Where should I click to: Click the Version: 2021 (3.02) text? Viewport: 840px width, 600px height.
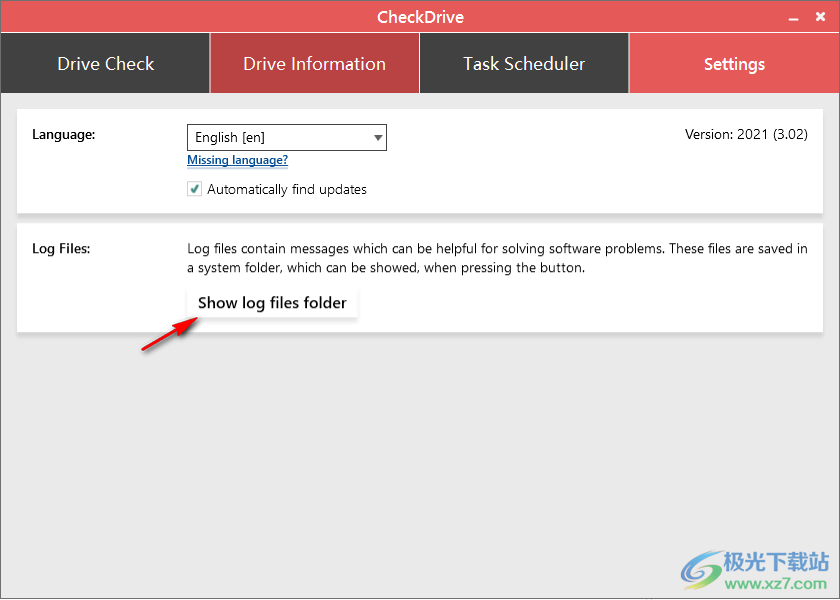[x=746, y=134]
